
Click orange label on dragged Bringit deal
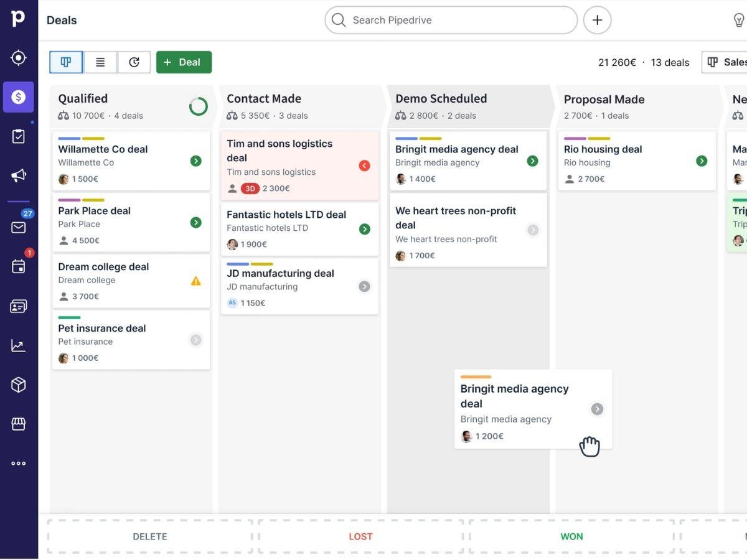(x=476, y=377)
